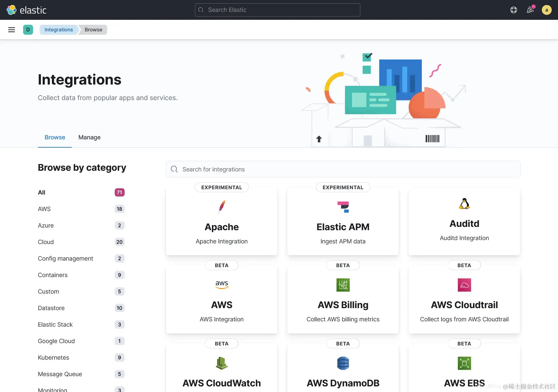
Task: Click the Elastic logo in header
Action: point(26,10)
